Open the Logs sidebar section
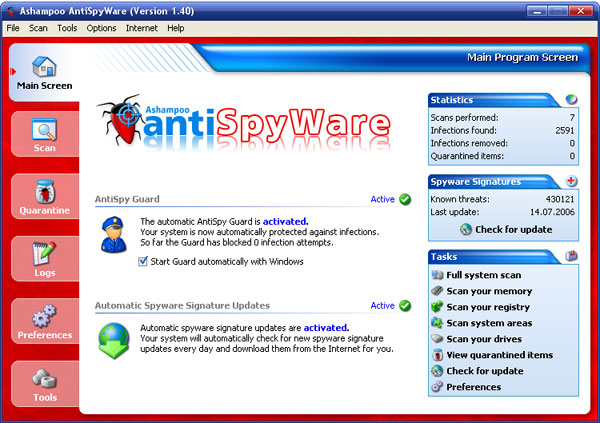The height and width of the screenshot is (423, 600). [44, 257]
